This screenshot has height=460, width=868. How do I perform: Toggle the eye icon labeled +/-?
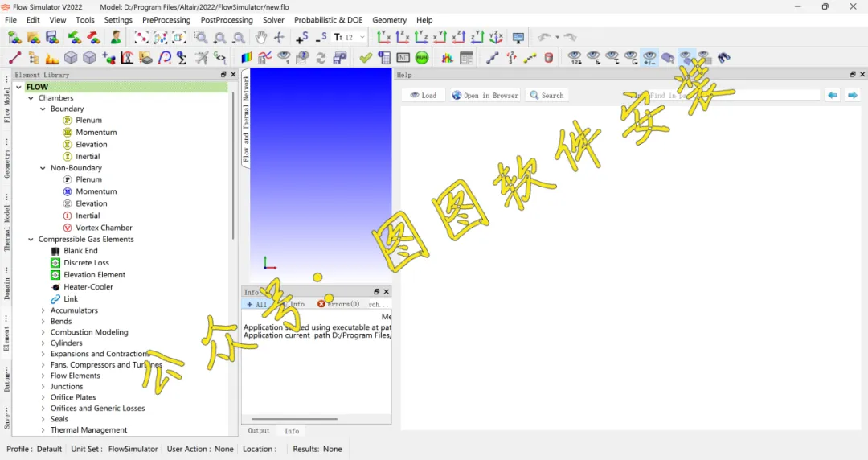[650, 58]
